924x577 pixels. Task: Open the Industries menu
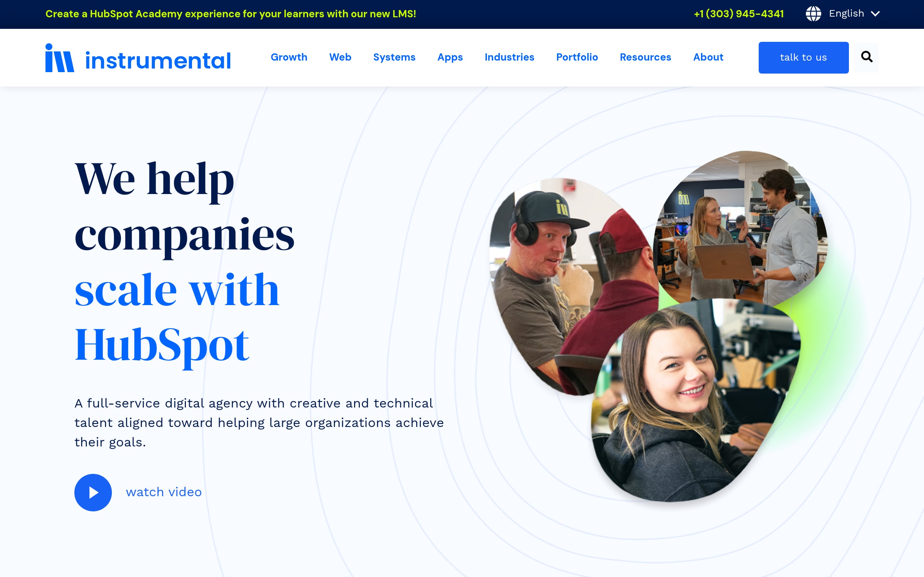pyautogui.click(x=509, y=57)
